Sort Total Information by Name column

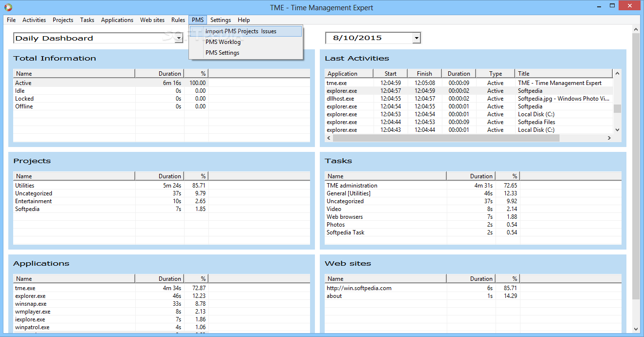[74, 74]
